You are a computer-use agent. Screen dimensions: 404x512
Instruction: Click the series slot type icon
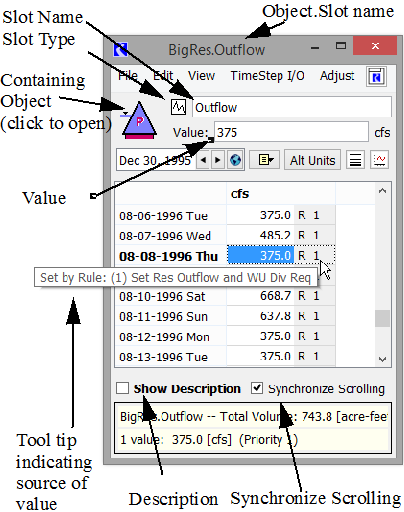tap(178, 107)
